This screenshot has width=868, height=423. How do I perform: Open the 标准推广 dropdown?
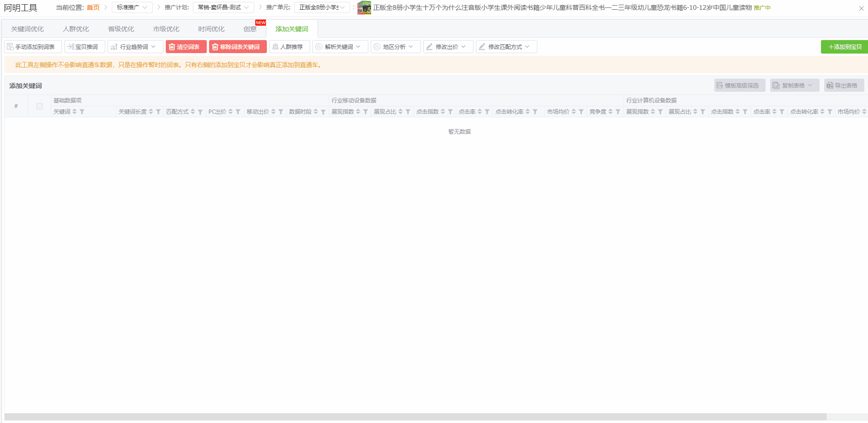coord(132,7)
